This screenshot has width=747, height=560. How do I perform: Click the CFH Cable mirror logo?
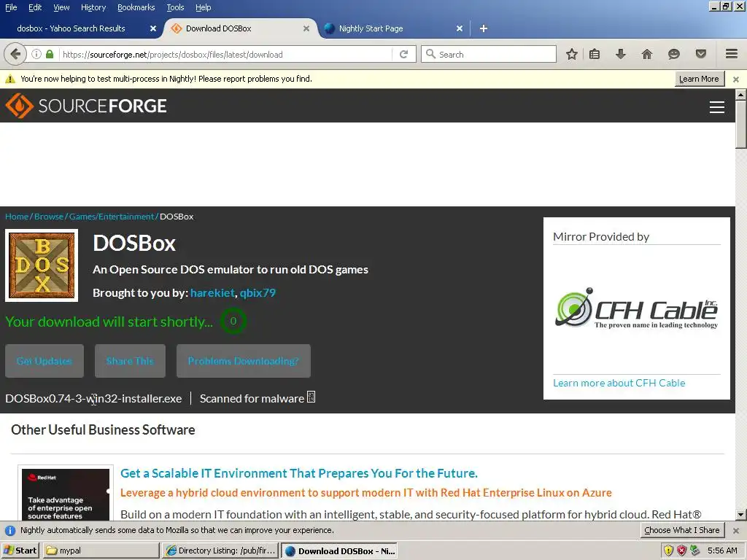(636, 308)
